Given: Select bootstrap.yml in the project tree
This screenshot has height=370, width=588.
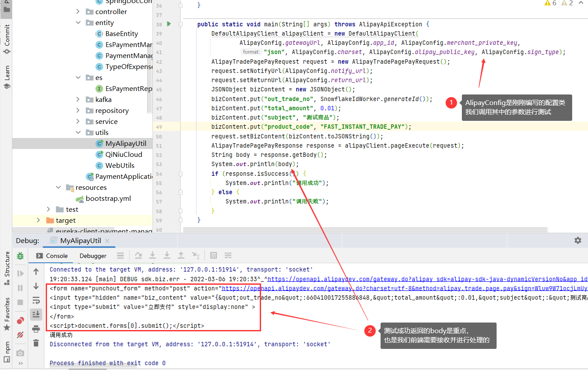Looking at the screenshot, I should [108, 198].
